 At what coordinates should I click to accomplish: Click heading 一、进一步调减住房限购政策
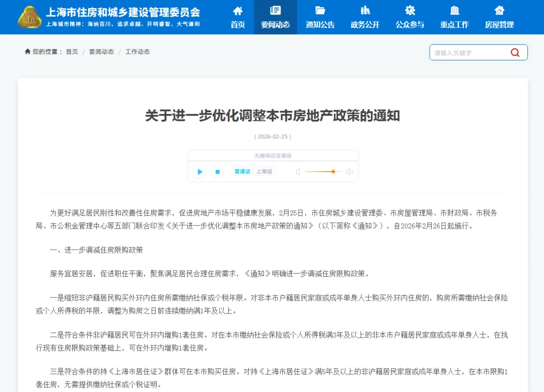tap(96, 250)
